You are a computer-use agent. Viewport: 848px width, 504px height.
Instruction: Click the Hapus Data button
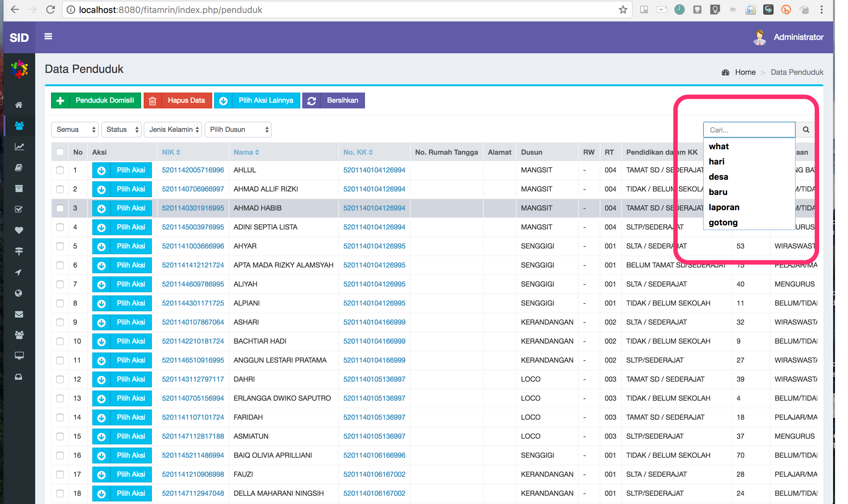pos(178,100)
